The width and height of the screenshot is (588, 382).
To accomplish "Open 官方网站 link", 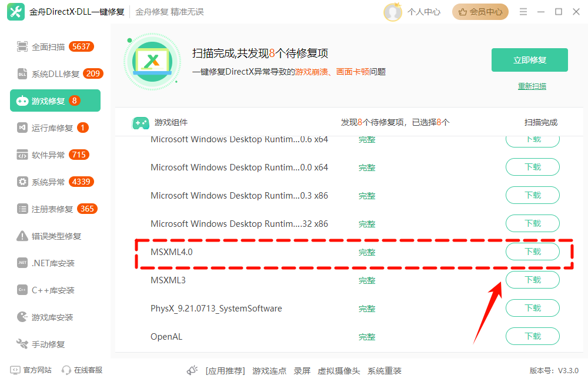I will [x=37, y=370].
